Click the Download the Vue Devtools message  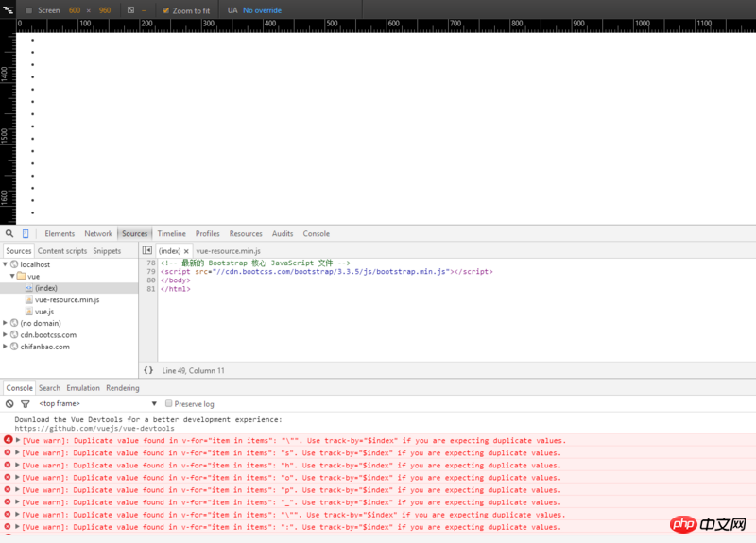pyautogui.click(x=148, y=419)
